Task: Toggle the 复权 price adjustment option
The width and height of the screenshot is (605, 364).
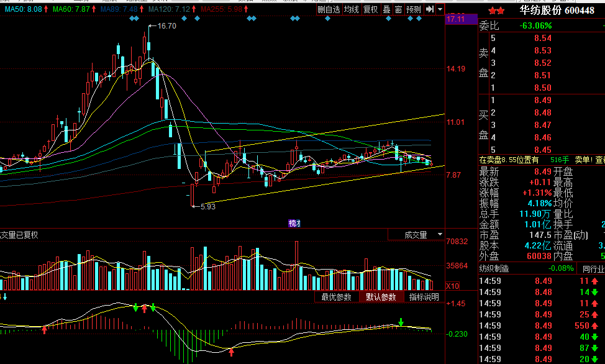Action: pyautogui.click(x=370, y=9)
